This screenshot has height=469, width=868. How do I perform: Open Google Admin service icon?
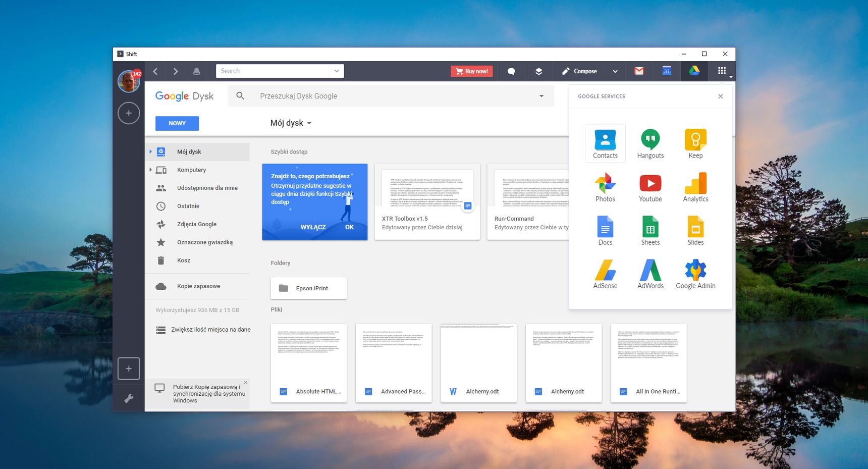point(695,274)
